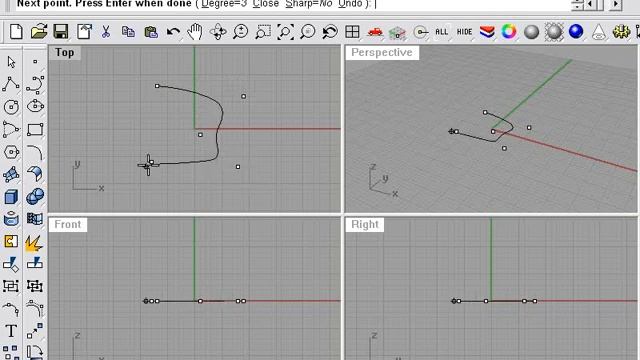
Task: Select Zoom dynamic magnifier tool
Action: [241, 32]
